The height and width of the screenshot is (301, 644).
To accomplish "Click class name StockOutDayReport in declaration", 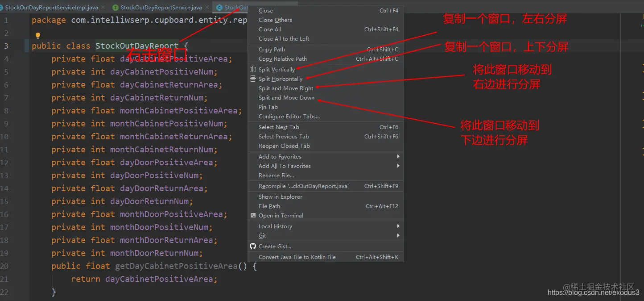I will point(137,46).
